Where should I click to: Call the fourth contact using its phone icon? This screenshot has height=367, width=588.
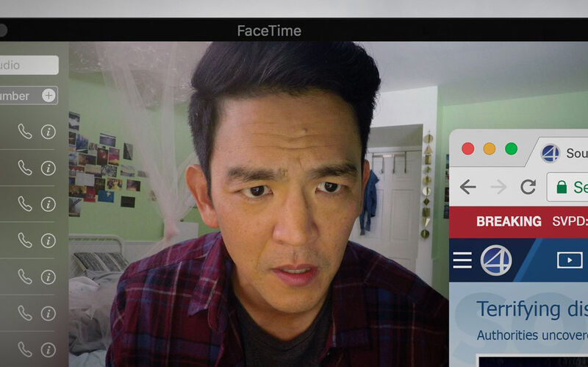(25, 240)
